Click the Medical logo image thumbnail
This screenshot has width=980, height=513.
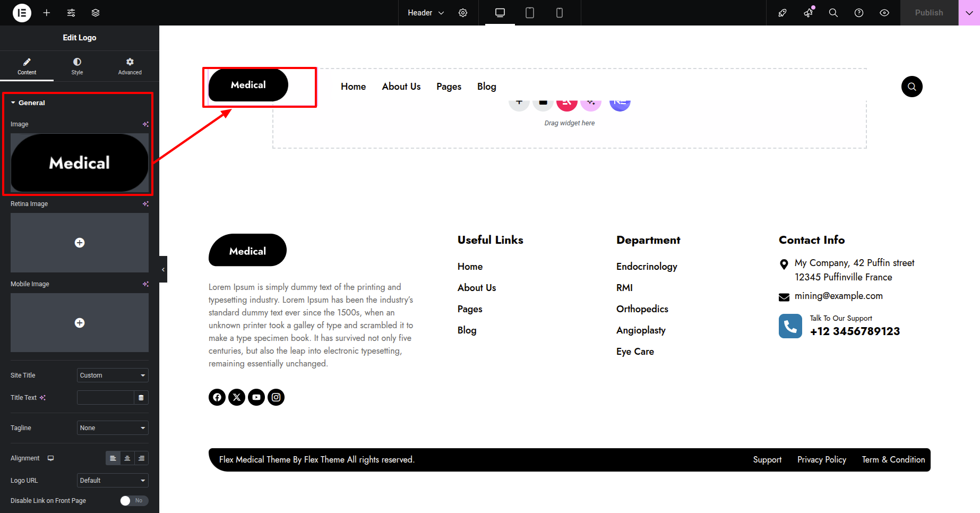point(80,163)
